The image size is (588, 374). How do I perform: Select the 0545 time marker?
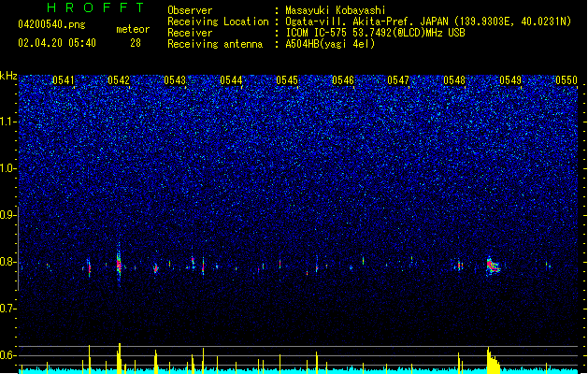(x=287, y=80)
